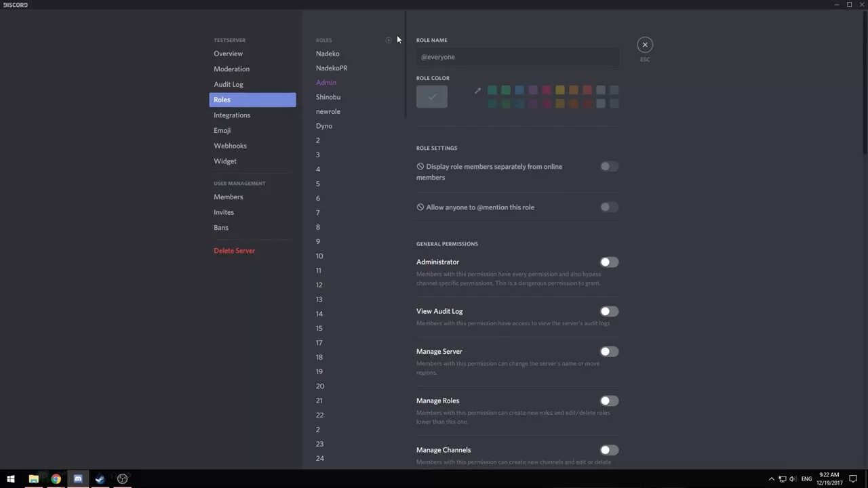Select the role named 15
The width and height of the screenshot is (868, 488).
(x=319, y=328)
